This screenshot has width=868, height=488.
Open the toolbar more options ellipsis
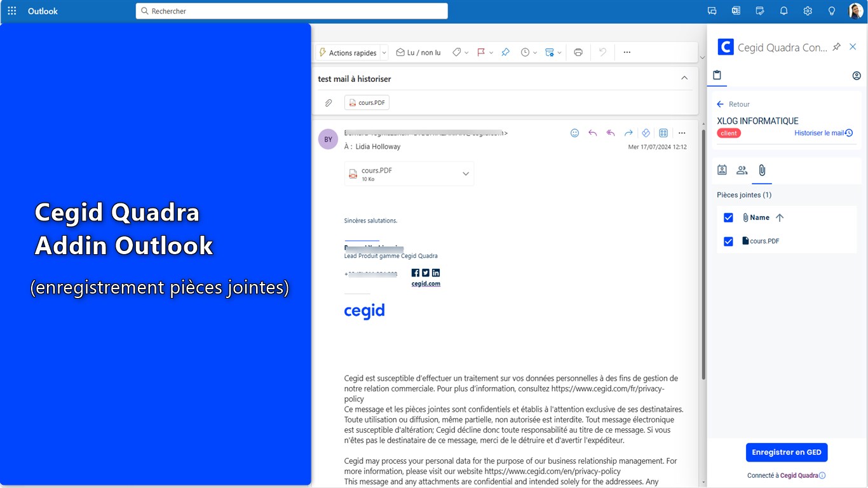pyautogui.click(x=627, y=53)
